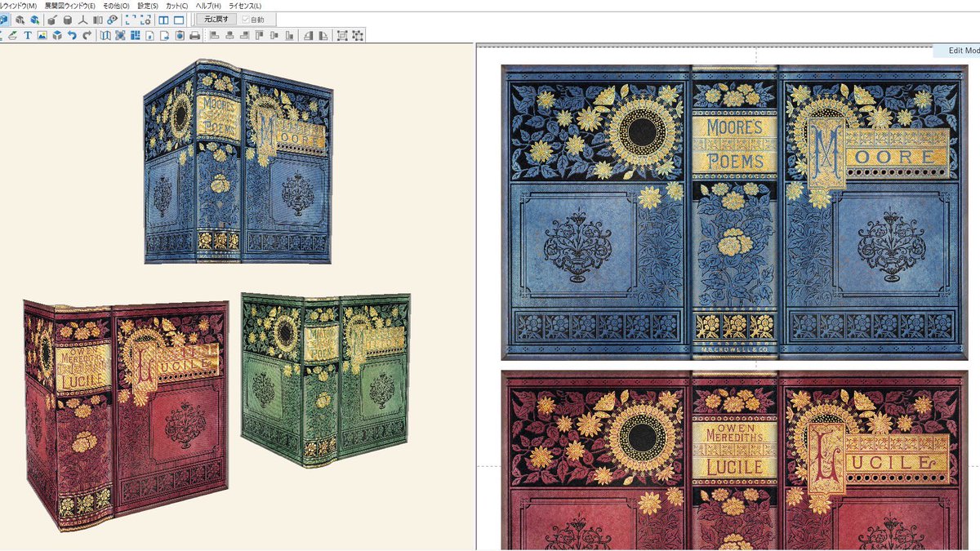The image size is (980, 551).
Task: Open the 展開図ウィンドウ(E) menu
Action: click(69, 6)
